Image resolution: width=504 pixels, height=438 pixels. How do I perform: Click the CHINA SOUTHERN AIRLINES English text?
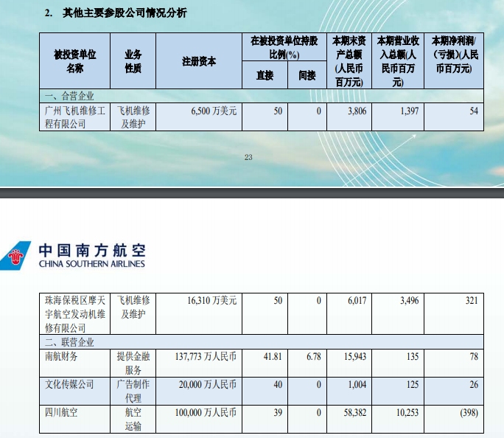(92, 264)
